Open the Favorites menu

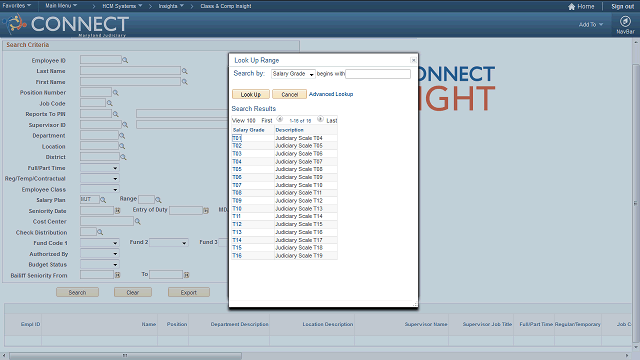16,6
